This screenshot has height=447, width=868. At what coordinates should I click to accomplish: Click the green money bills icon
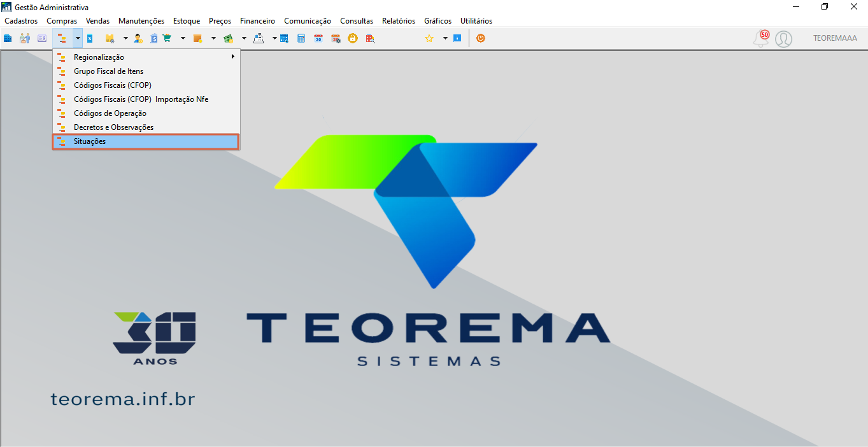pos(229,38)
